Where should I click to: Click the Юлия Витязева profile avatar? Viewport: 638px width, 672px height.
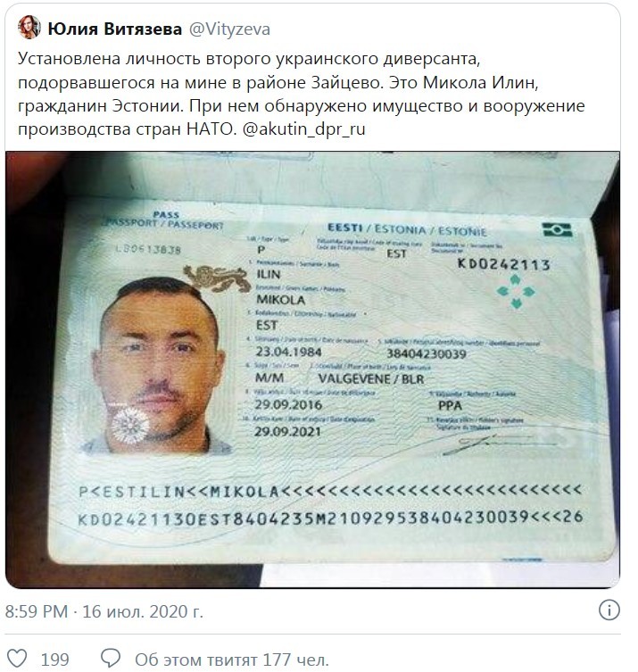29,28
